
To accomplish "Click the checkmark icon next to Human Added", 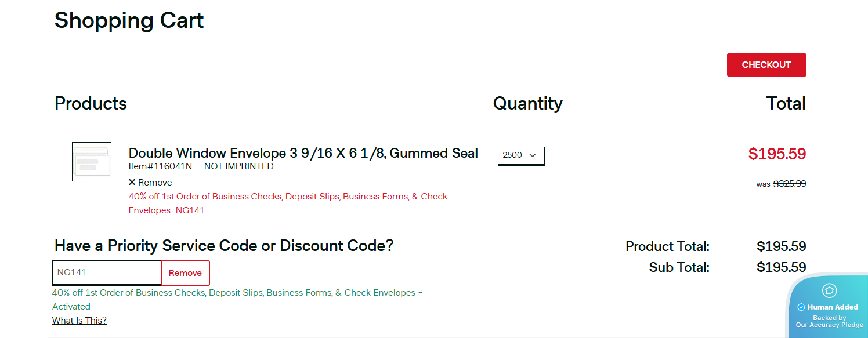I will (801, 307).
